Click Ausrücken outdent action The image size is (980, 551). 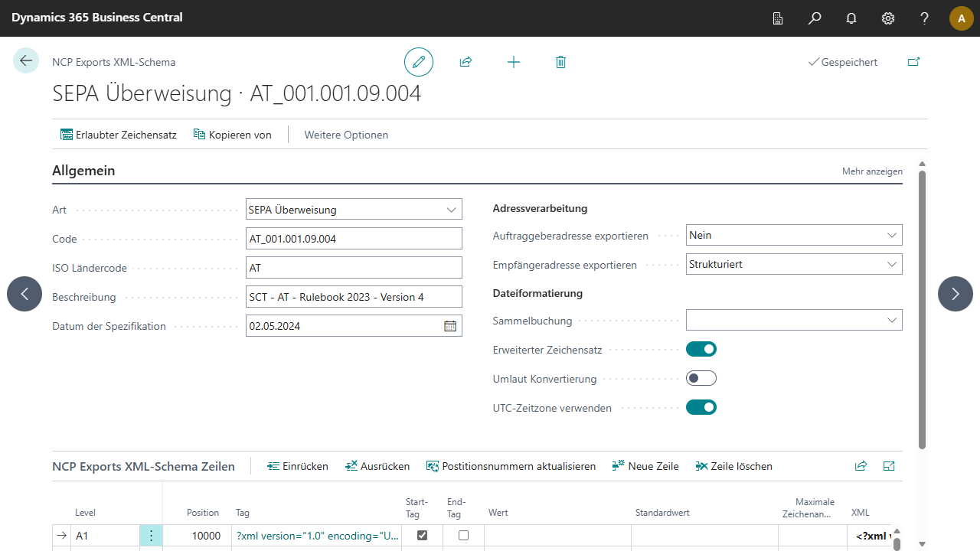tap(377, 466)
